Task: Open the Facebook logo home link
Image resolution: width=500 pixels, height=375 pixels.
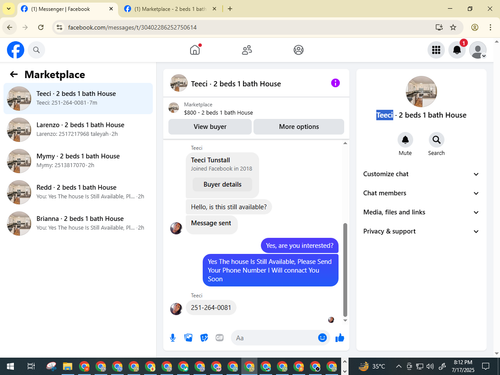Action: coord(15,50)
